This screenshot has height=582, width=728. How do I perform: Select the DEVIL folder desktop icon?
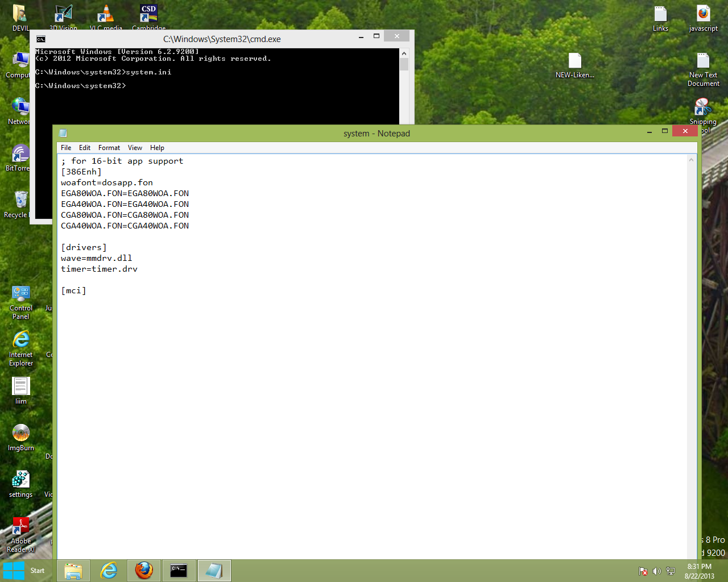click(20, 19)
